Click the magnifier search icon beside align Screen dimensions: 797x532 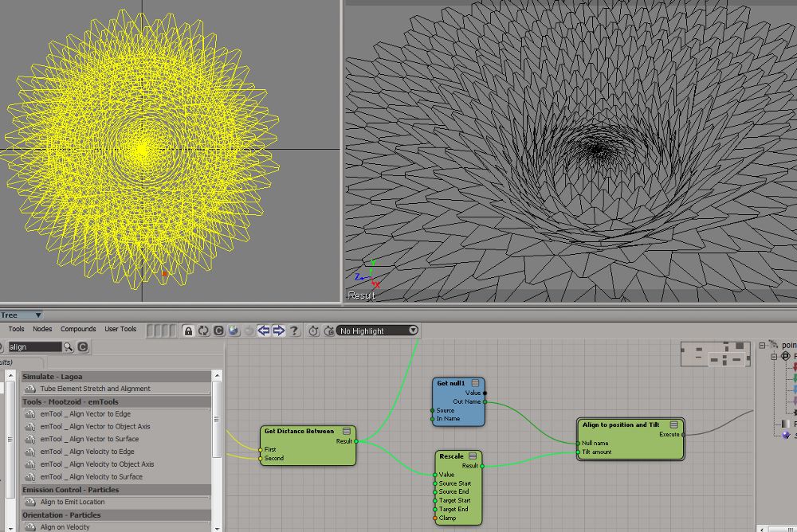pyautogui.click(x=69, y=347)
